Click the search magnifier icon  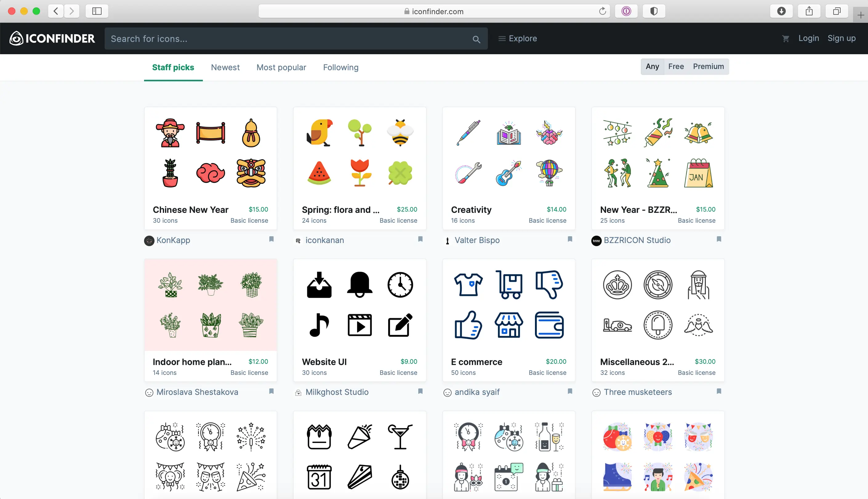point(476,39)
